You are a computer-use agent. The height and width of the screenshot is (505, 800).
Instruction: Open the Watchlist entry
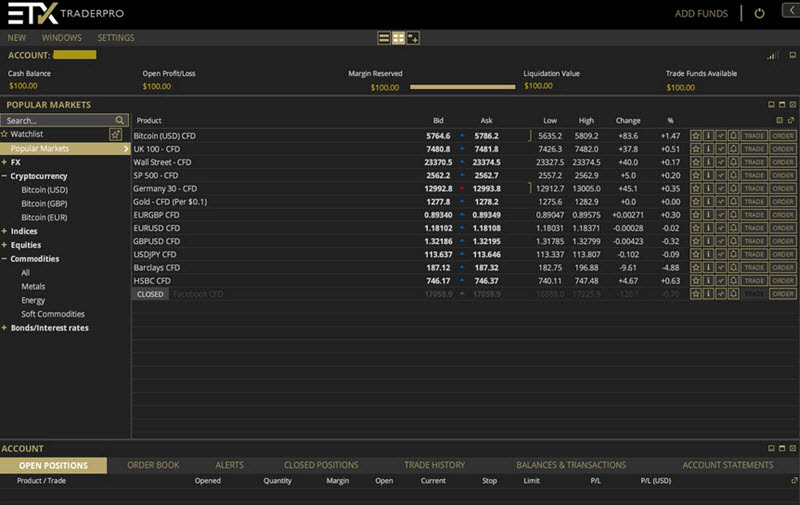[27, 134]
